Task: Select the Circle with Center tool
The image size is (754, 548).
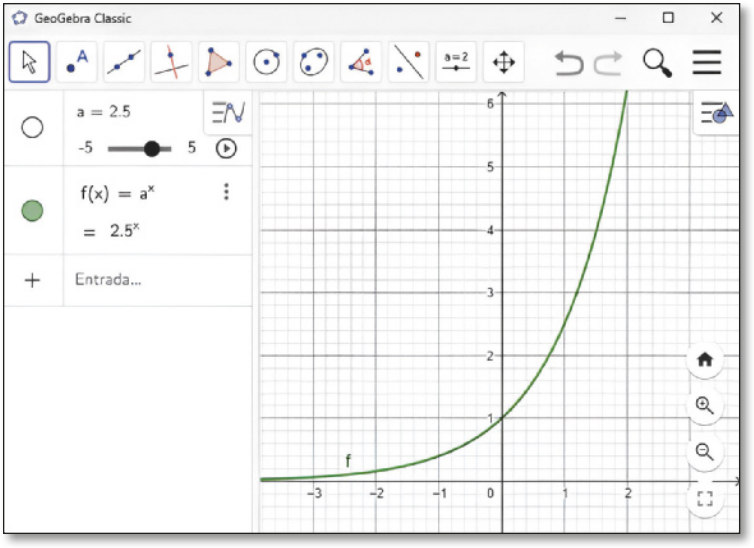Action: point(266,62)
